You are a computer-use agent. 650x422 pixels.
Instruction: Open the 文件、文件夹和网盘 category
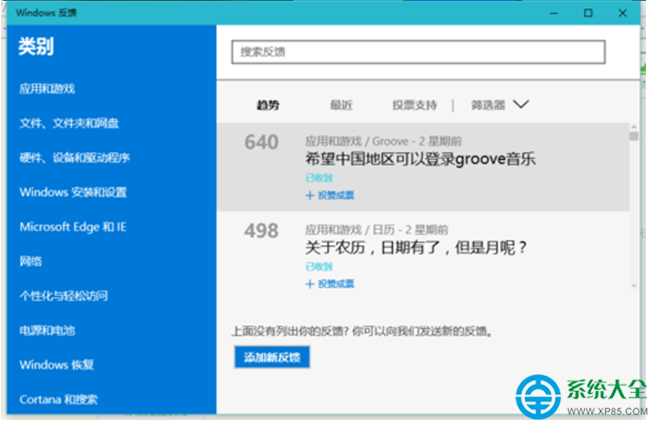[x=69, y=123]
